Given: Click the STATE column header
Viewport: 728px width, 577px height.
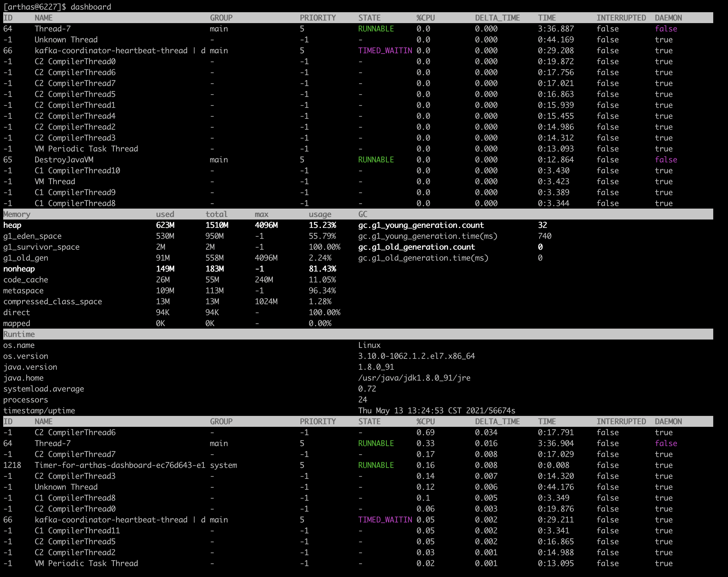Looking at the screenshot, I should pyautogui.click(x=369, y=18).
